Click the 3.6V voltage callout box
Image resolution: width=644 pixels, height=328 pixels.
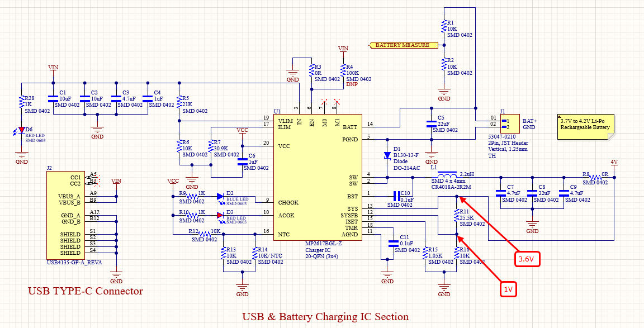527,259
